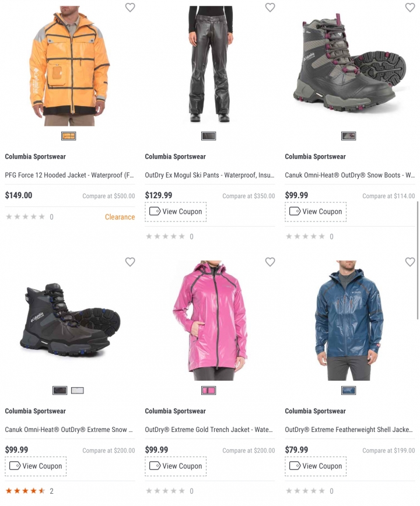View Coupon for OutDry Ex Mogul Ski Pants

click(x=176, y=212)
